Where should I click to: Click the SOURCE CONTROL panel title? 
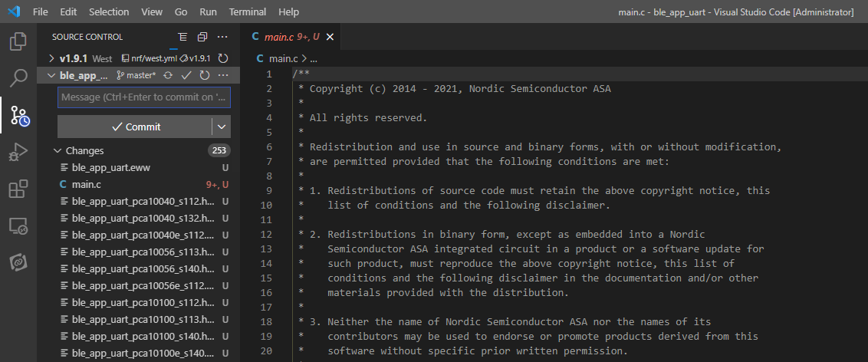coord(87,37)
